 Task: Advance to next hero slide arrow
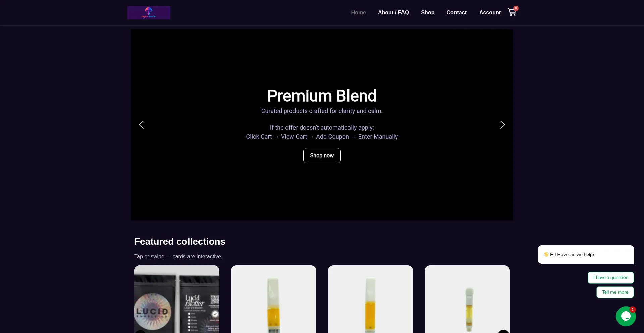point(502,125)
